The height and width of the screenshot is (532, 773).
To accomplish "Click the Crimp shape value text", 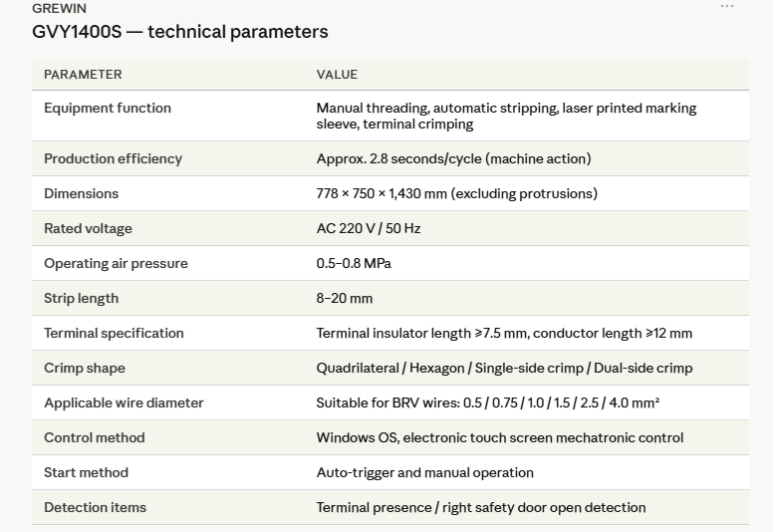I will click(504, 368).
